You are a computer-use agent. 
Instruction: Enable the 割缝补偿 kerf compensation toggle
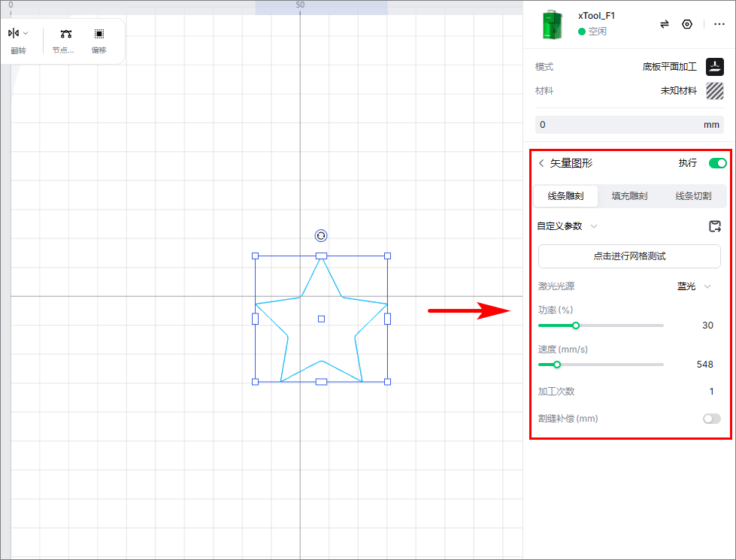coord(711,419)
